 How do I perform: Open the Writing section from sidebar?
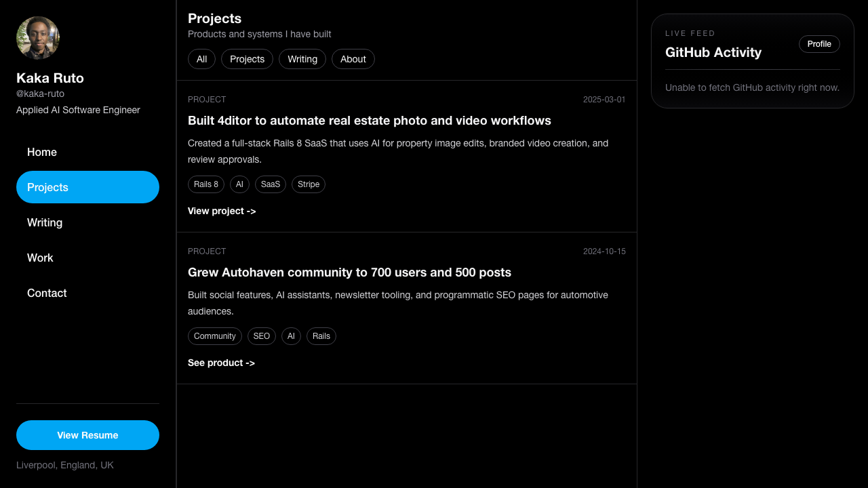tap(45, 222)
